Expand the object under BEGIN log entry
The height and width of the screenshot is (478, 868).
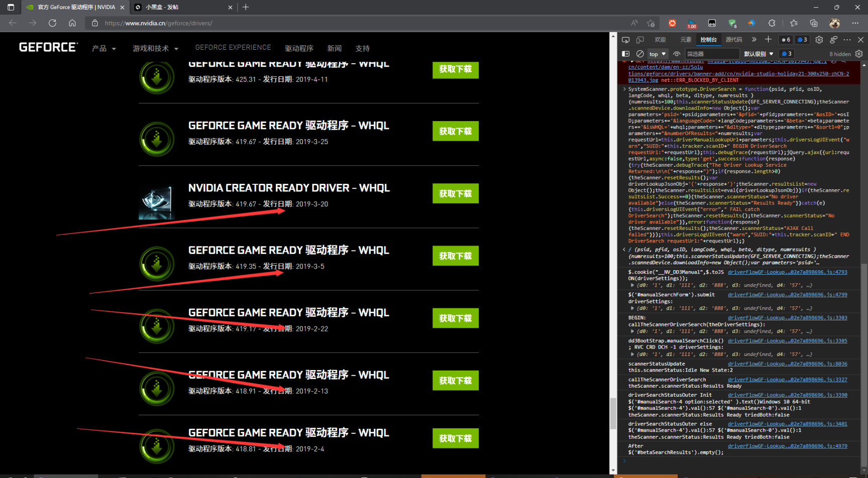[632, 331]
